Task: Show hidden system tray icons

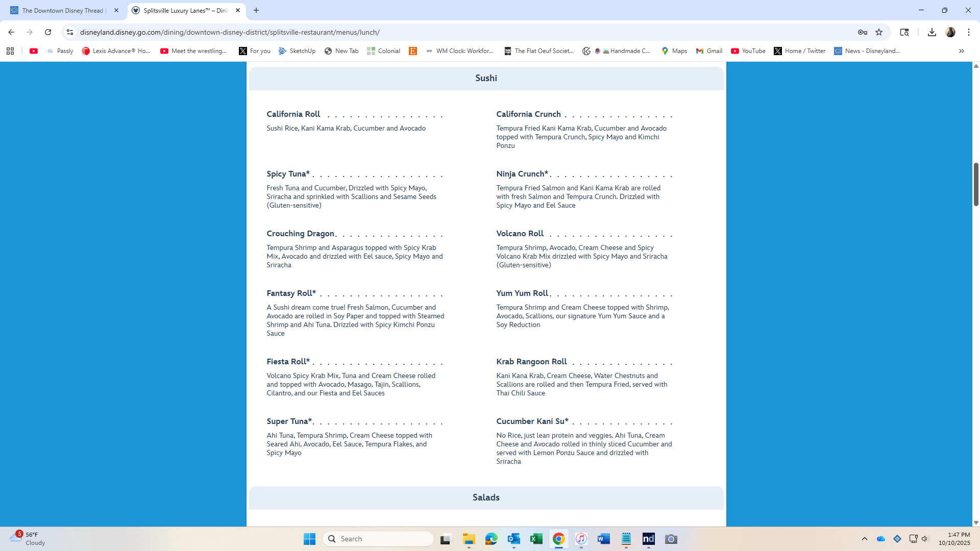Action: [x=864, y=539]
